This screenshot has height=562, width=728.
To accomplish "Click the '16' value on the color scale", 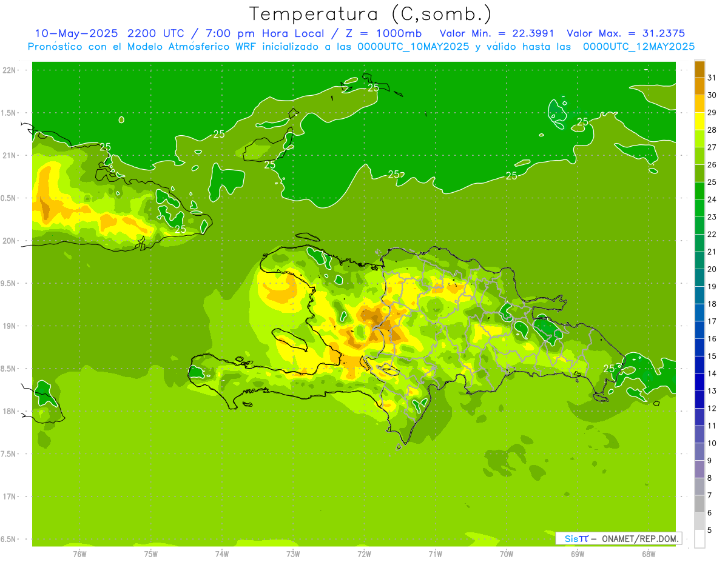I will click(712, 339).
